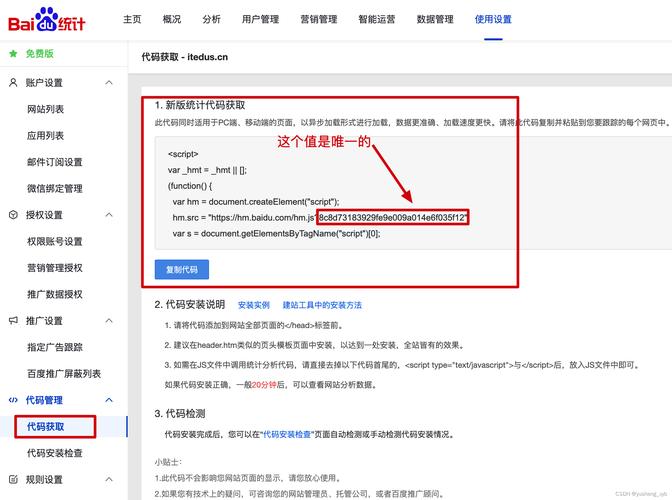672x500 pixels.
Task: Open the 分析 top menu
Action: [211, 19]
